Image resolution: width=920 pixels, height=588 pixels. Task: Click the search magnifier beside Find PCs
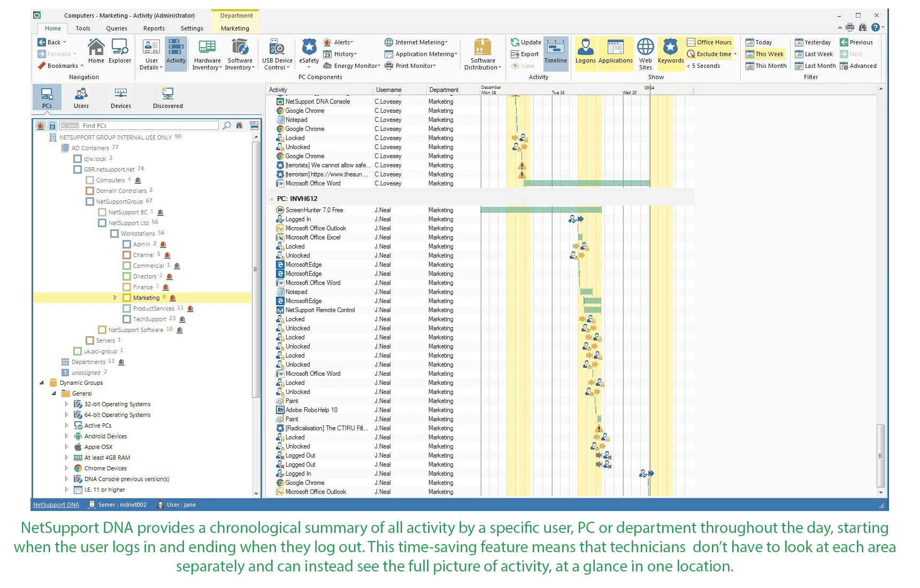point(227,126)
